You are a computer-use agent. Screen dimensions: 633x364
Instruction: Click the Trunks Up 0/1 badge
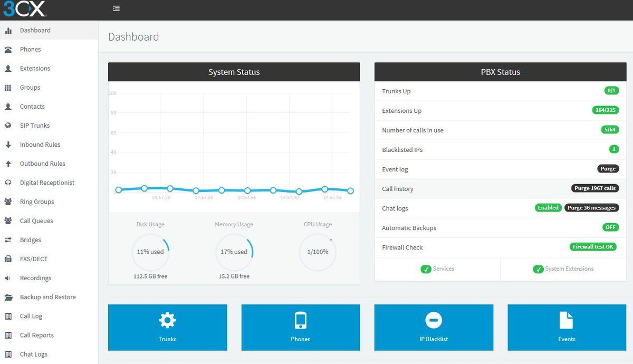click(x=611, y=91)
